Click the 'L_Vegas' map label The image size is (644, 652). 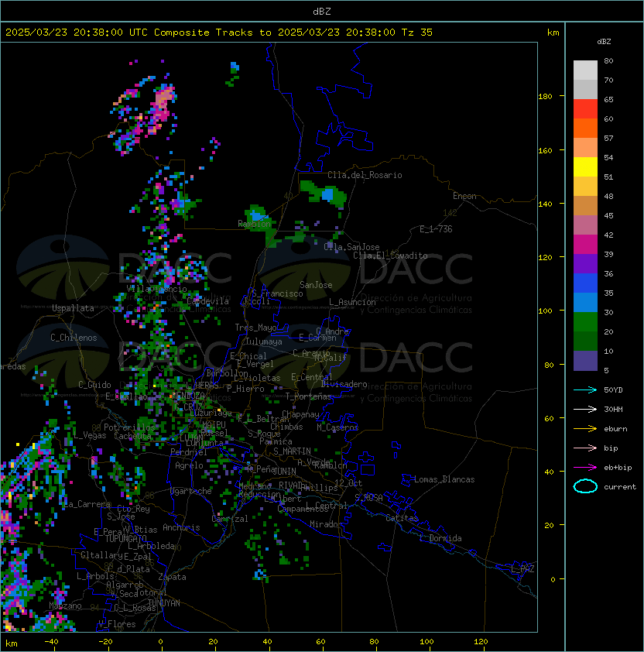point(90,435)
